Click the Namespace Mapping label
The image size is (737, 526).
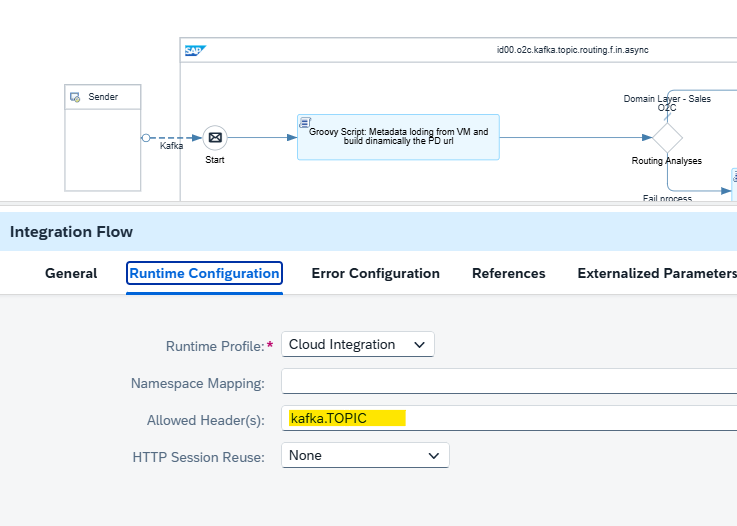tap(198, 383)
